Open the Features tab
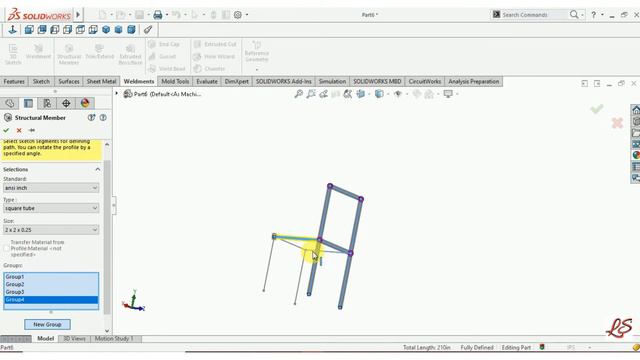The height and width of the screenshot is (360, 640). tap(14, 82)
